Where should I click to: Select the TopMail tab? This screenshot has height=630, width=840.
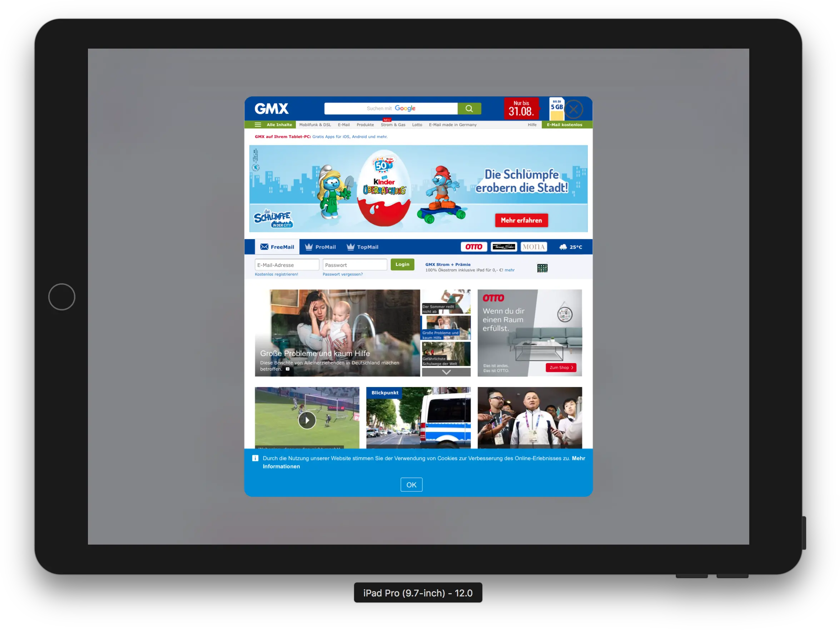363,247
